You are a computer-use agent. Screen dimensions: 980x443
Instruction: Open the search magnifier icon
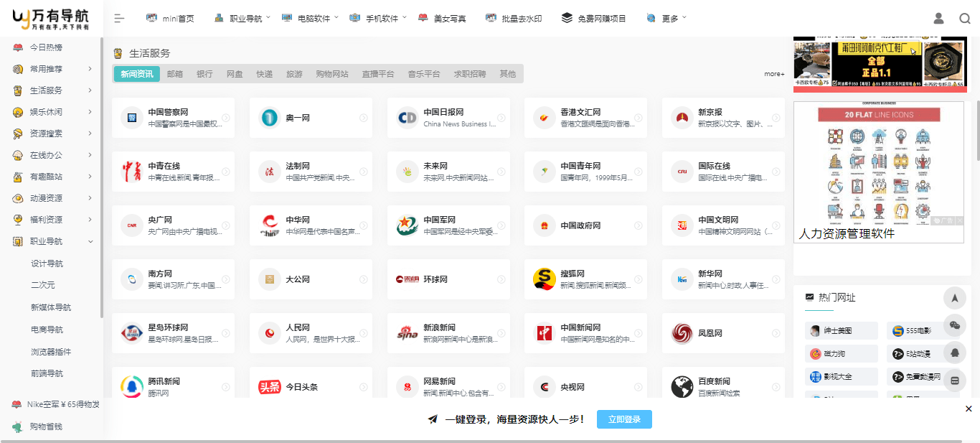(x=965, y=19)
